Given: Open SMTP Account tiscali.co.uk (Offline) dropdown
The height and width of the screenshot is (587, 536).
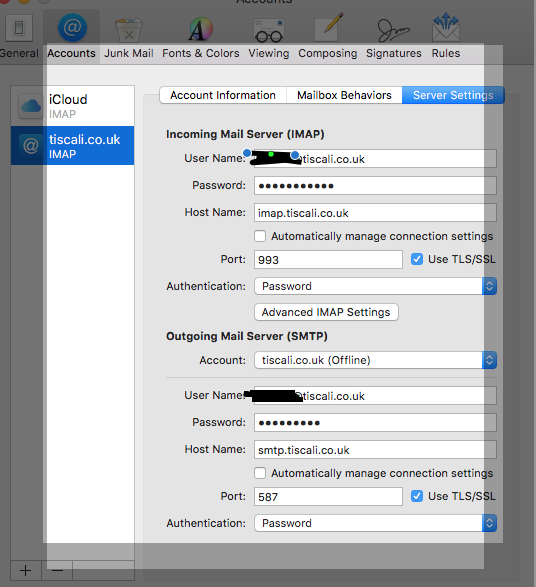Looking at the screenshot, I should pyautogui.click(x=375, y=360).
